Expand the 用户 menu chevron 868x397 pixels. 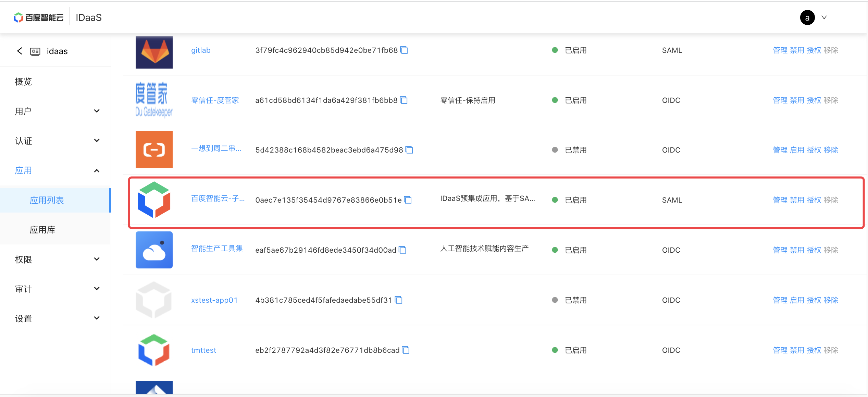(97, 111)
